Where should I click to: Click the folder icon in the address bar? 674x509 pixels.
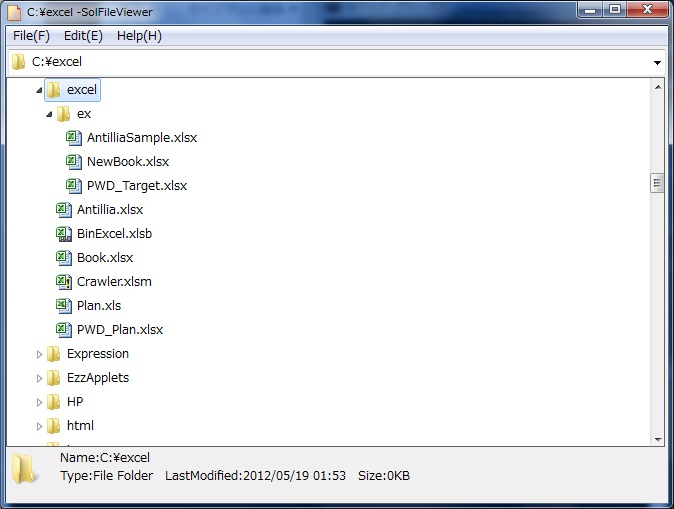[x=18, y=62]
